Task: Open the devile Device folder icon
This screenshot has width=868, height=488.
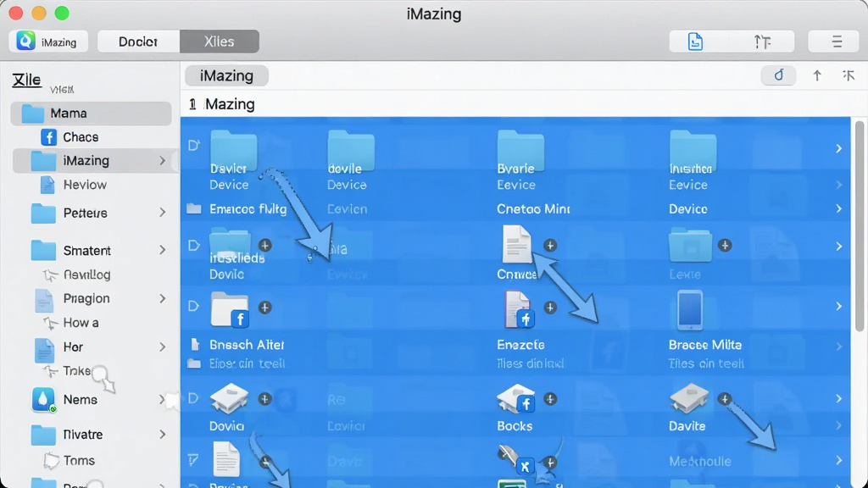Action: (351, 151)
